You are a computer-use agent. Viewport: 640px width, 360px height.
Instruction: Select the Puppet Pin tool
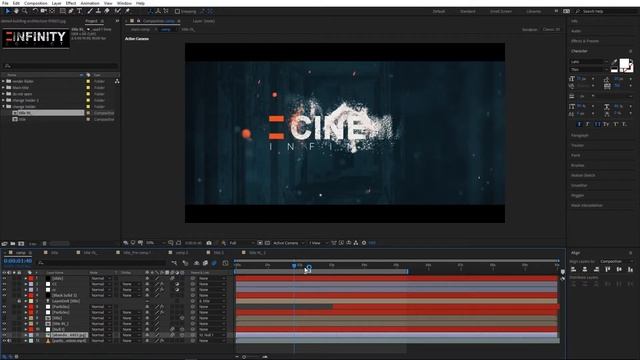(x=127, y=11)
